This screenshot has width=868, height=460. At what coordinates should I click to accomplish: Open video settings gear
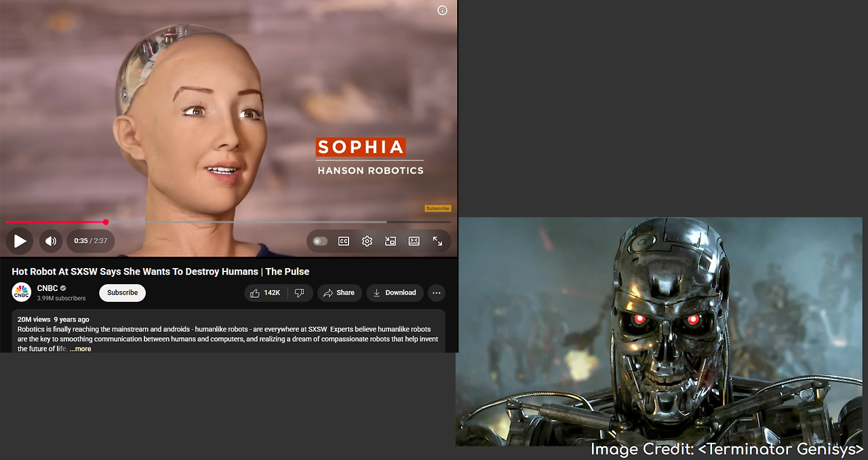[367, 241]
